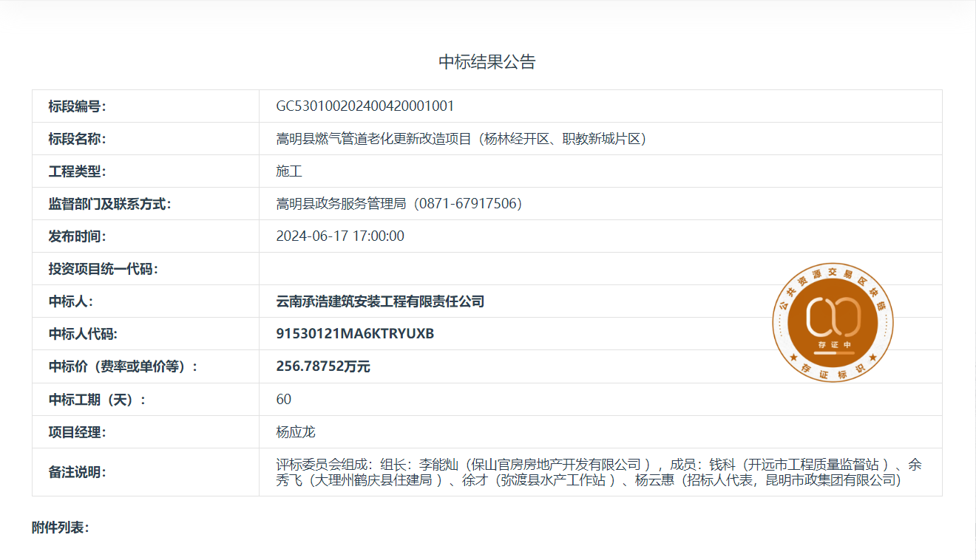Click the publish time 2024-06-17 17:00:00
976x560 pixels.
point(340,236)
